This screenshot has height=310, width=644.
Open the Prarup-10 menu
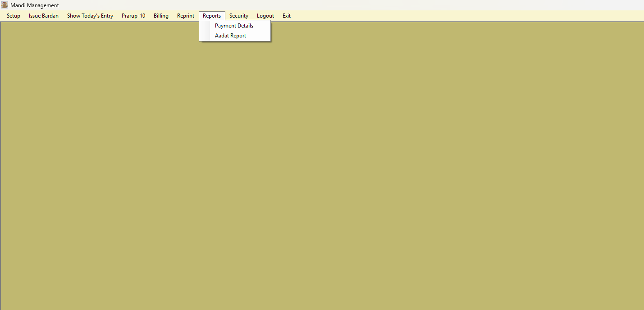[133, 16]
